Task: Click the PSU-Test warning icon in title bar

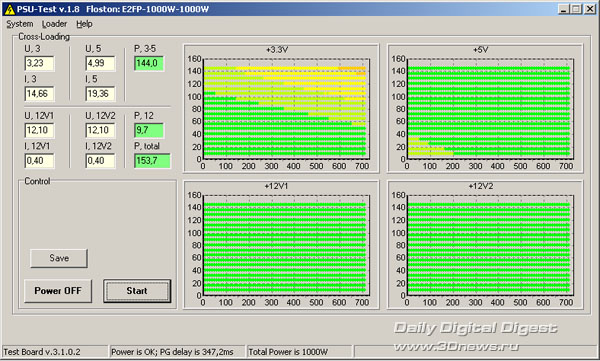Action: tap(10, 10)
